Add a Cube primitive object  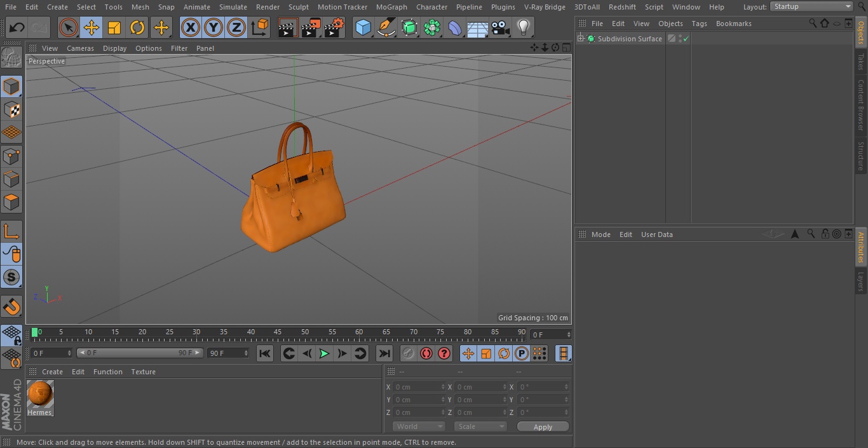pyautogui.click(x=363, y=27)
